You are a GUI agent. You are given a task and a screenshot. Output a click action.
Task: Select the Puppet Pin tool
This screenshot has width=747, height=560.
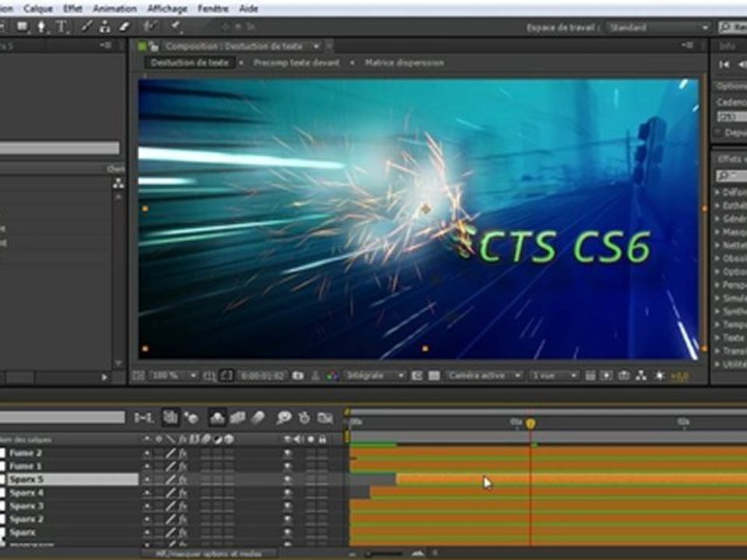176,26
